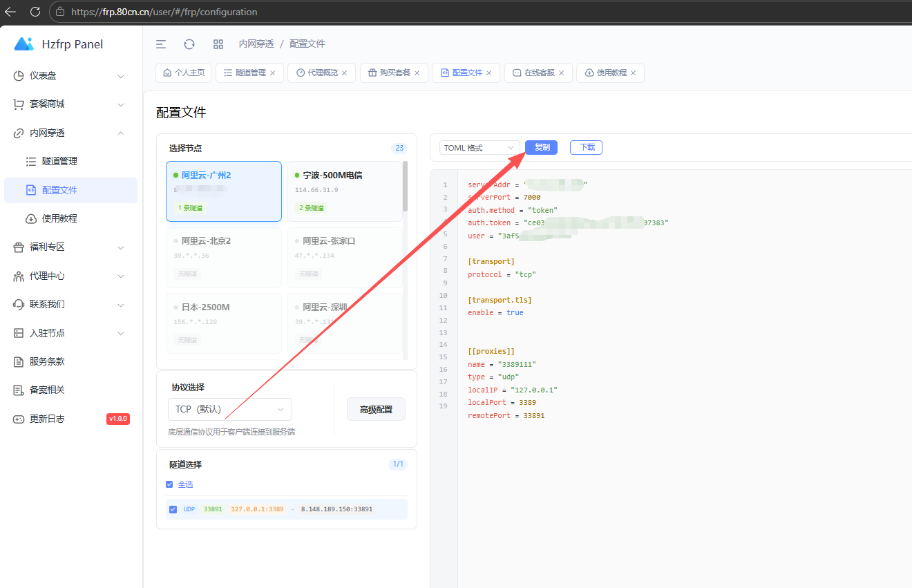
Task: Click the 备案相关 icon in sidebar
Action: (x=19, y=390)
